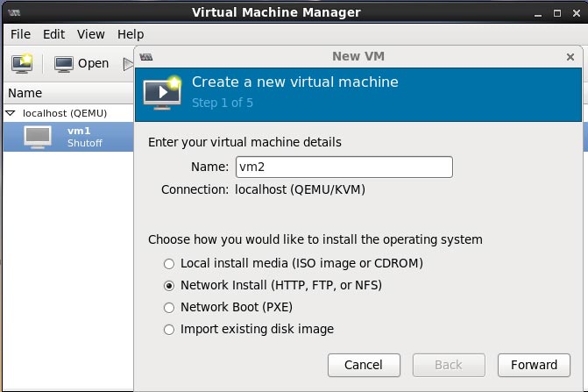588x392 pixels.
Task: Close the New VM dialog
Action: [570, 57]
